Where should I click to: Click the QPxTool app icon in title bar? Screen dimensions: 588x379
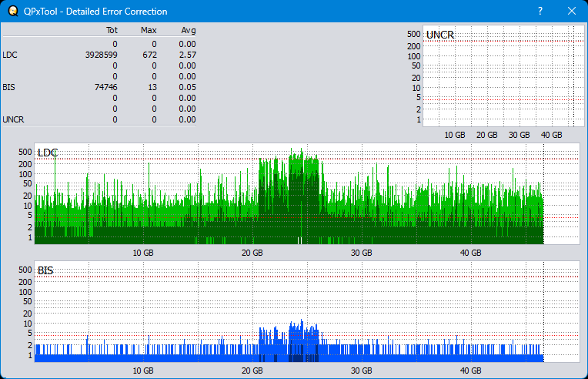coord(13,11)
